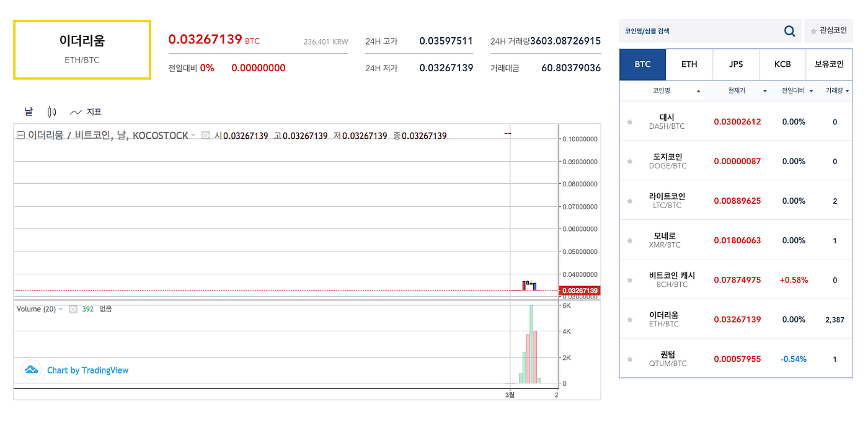Favorite the BCH/BTC star
868x423 pixels.
tap(630, 280)
